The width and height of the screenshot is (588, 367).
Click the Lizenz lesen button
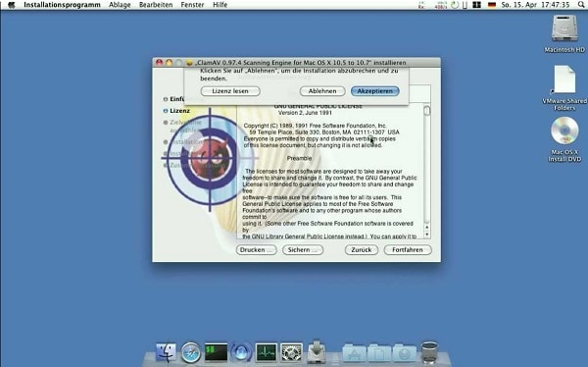230,91
